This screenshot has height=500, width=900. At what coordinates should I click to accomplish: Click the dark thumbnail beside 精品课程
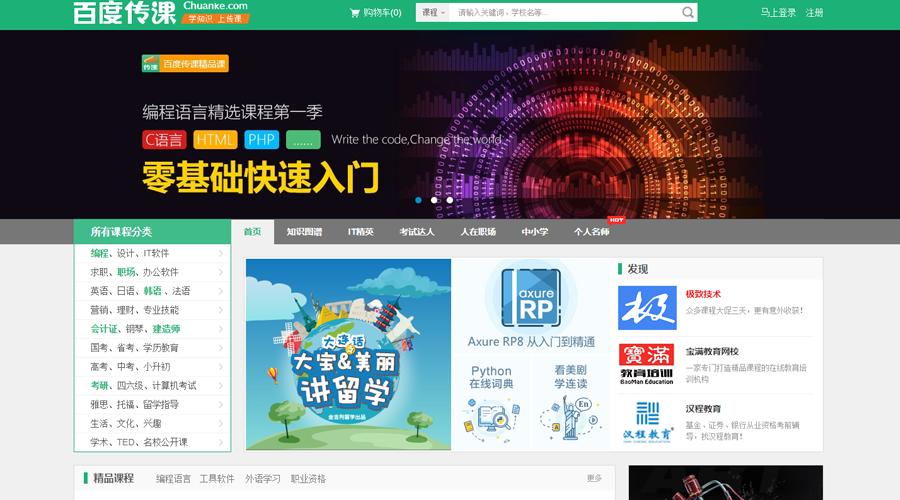point(726,483)
